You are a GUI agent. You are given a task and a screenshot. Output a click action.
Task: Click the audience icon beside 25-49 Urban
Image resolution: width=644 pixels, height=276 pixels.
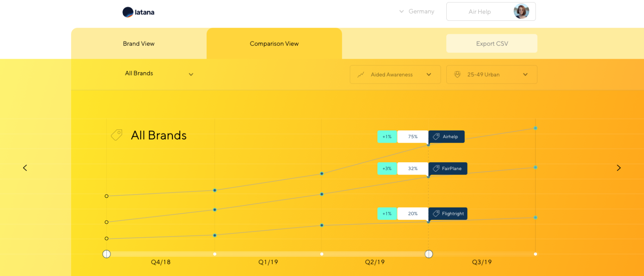coord(457,75)
